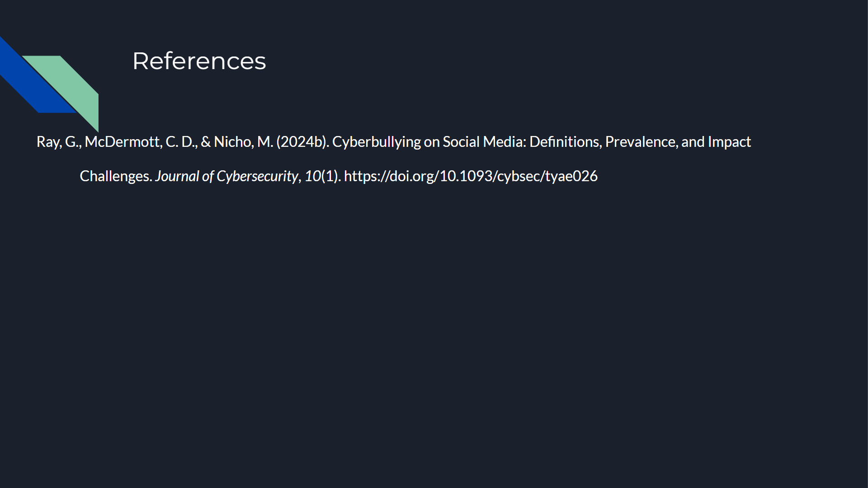Click the author name Nicho

[x=232, y=142]
